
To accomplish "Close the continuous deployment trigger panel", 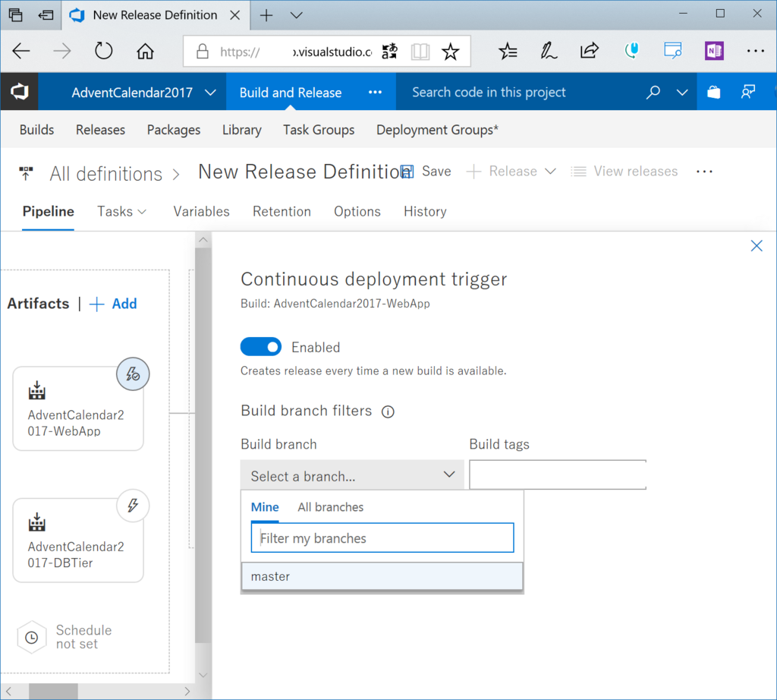I will pyautogui.click(x=757, y=246).
